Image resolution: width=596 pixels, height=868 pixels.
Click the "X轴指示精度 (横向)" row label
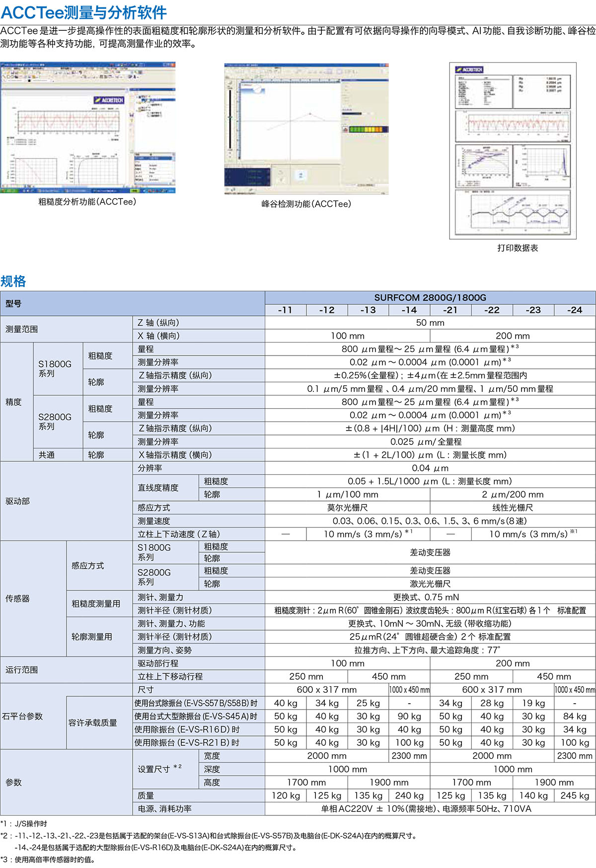(x=199, y=455)
